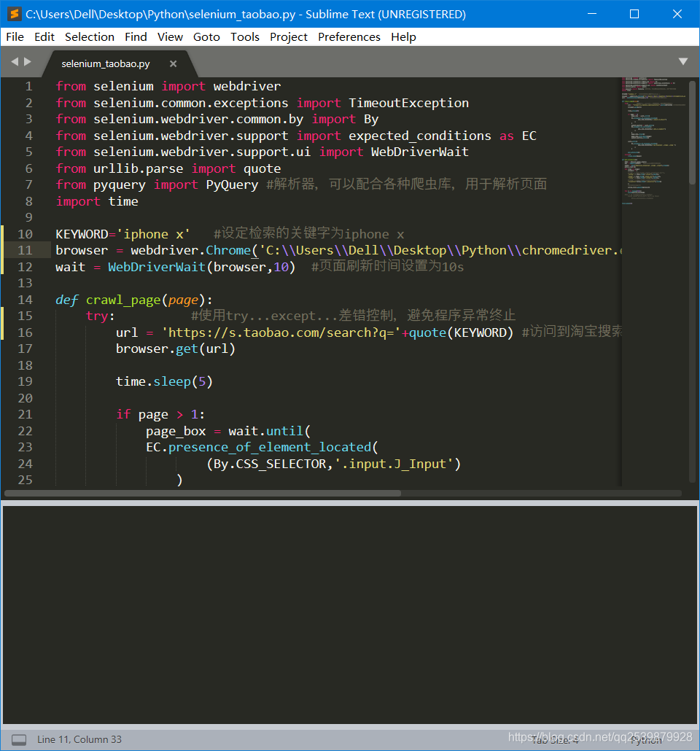Open the Tools menu

click(245, 37)
